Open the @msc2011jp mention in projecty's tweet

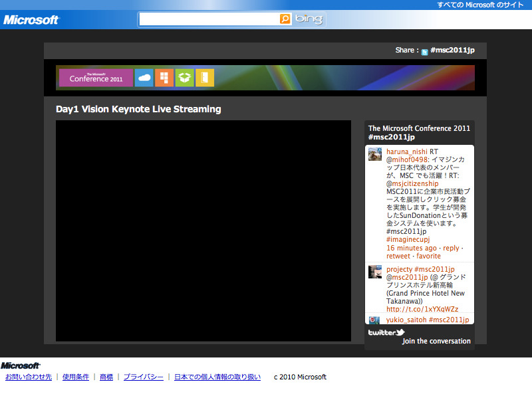[407, 277]
